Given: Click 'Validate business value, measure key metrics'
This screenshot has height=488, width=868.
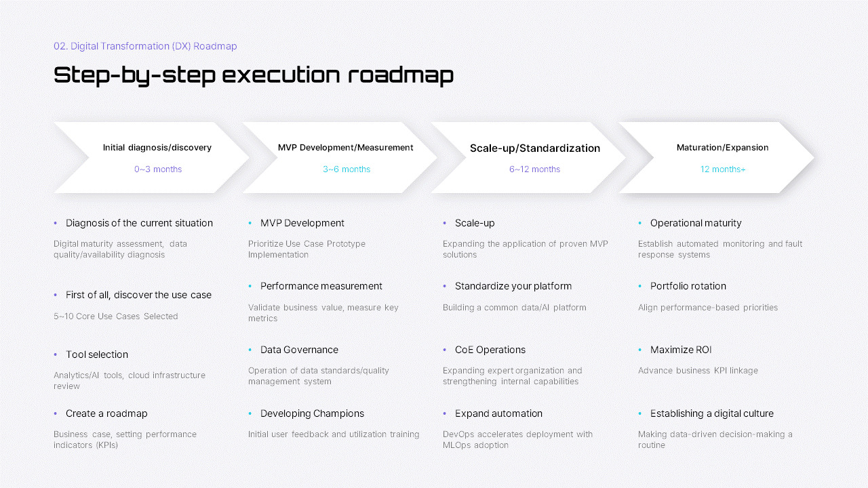Looking at the screenshot, I should 323,312.
